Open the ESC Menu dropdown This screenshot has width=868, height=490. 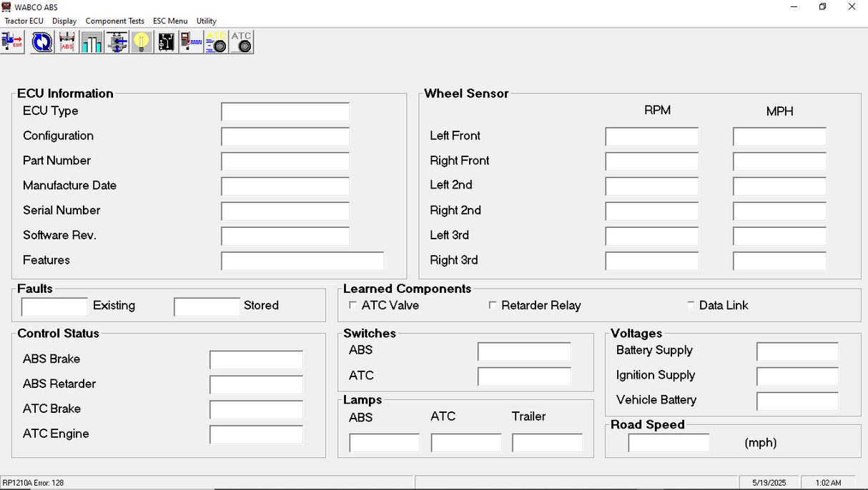(170, 21)
